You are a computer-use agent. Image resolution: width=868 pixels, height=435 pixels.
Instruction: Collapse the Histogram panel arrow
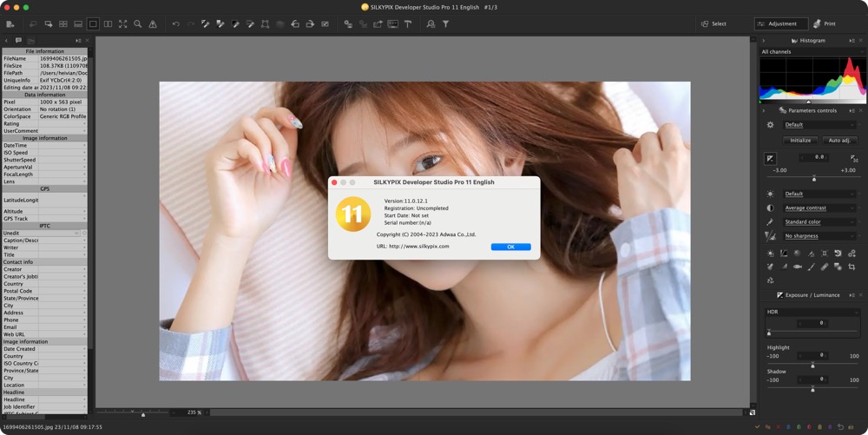pyautogui.click(x=763, y=41)
